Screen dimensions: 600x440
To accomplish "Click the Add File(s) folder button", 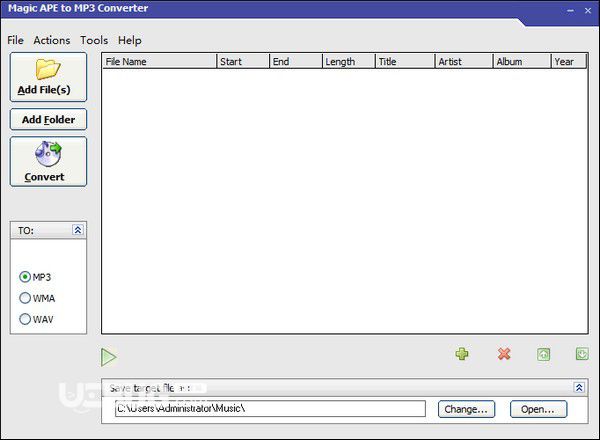I will point(48,77).
